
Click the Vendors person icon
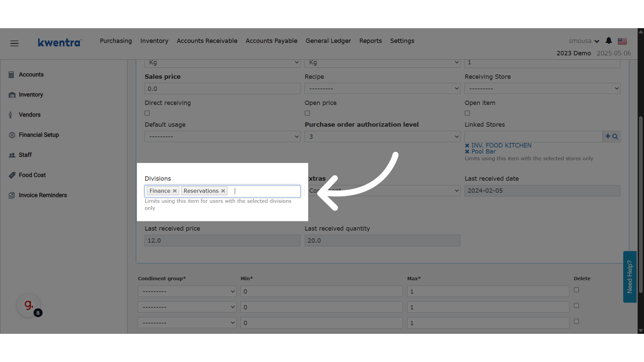(x=10, y=115)
